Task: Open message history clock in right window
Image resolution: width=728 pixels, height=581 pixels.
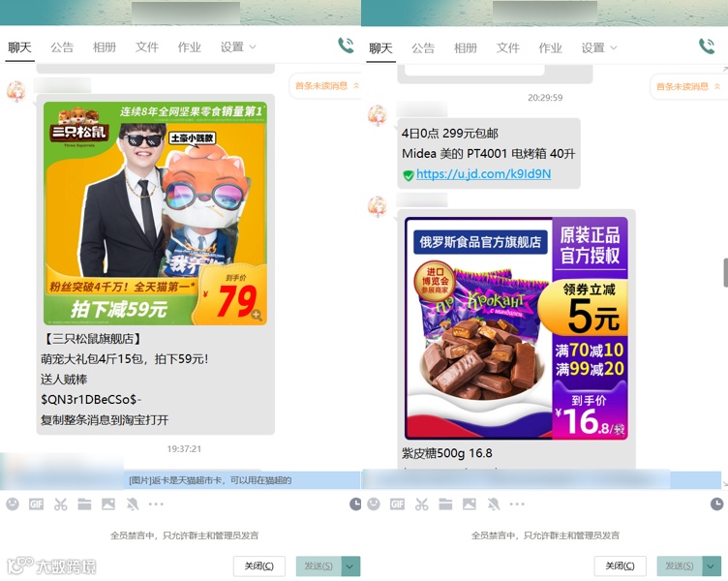Action: pos(716,504)
